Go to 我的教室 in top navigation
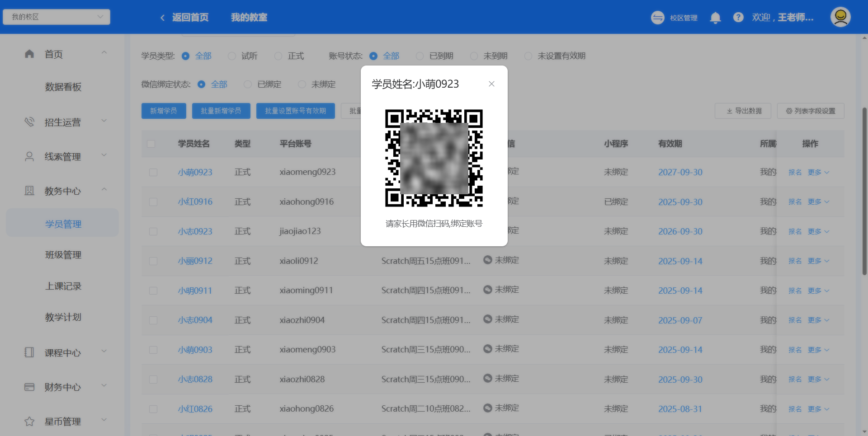This screenshot has height=436, width=868. point(249,18)
